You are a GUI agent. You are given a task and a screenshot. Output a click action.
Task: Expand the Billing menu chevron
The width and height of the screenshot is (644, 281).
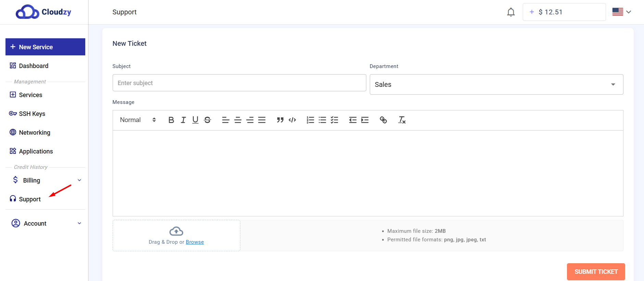79,180
